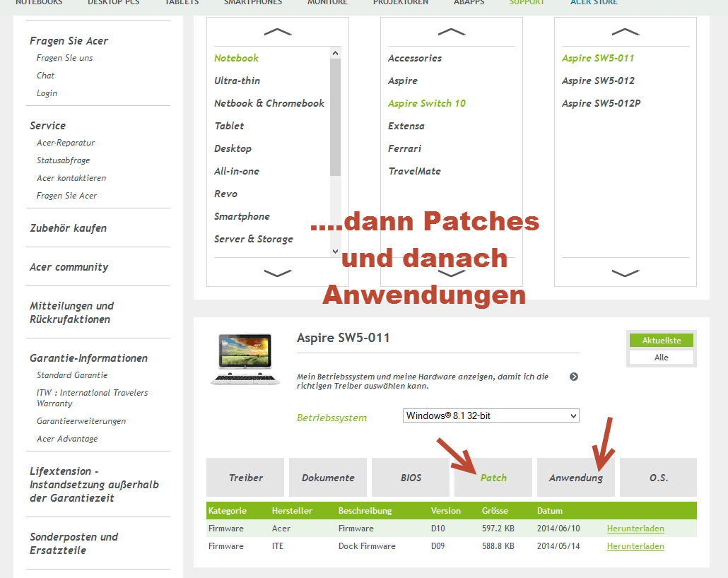Select Tablet in the category list

tap(229, 126)
